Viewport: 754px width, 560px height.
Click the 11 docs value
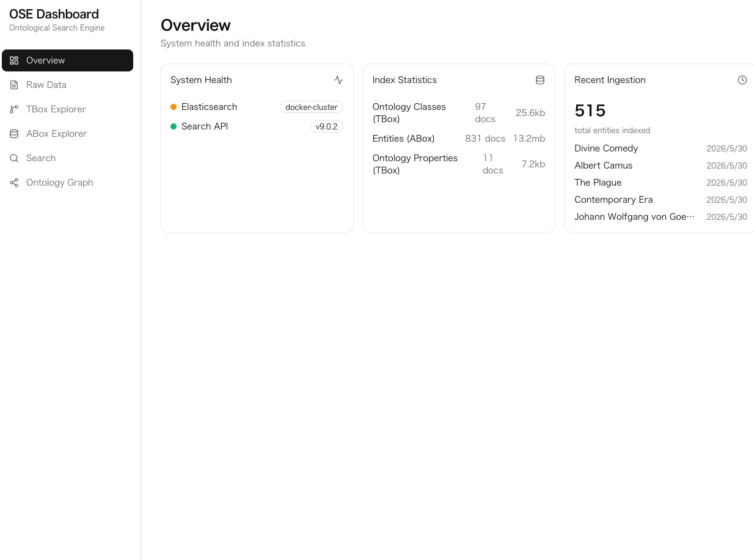[x=492, y=164]
